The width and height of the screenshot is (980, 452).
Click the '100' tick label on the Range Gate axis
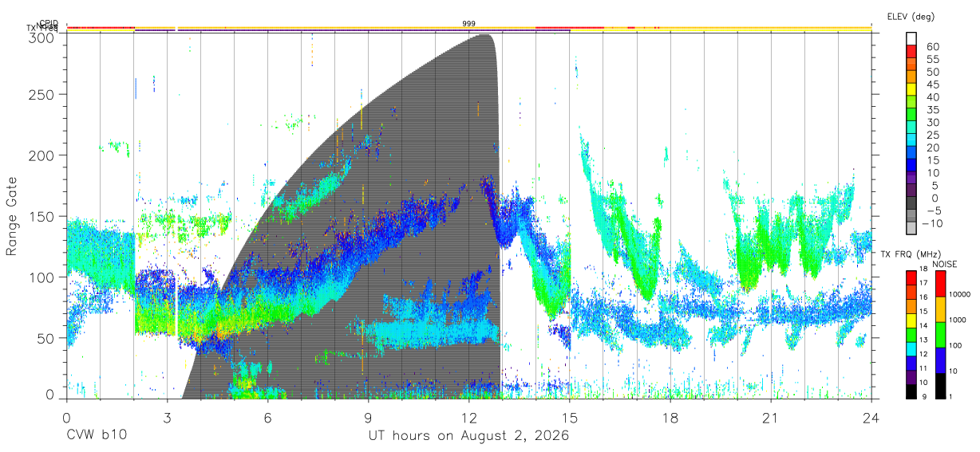click(x=41, y=277)
